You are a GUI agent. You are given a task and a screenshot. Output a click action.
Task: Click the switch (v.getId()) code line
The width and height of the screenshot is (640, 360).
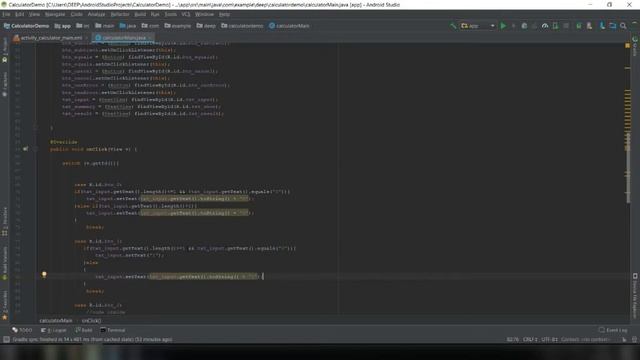(90, 163)
